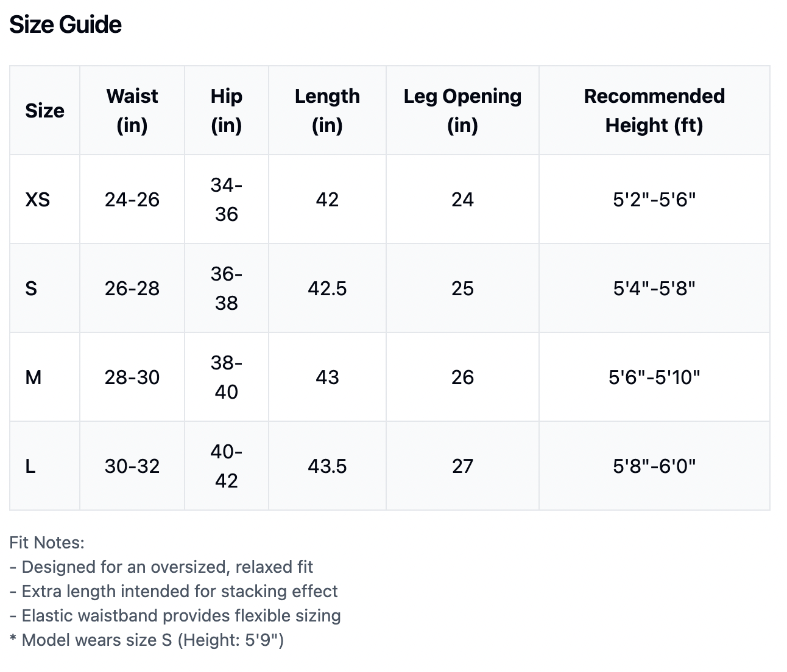
Task: Click the 40-42 hip measurement cell
Action: pyautogui.click(x=226, y=466)
